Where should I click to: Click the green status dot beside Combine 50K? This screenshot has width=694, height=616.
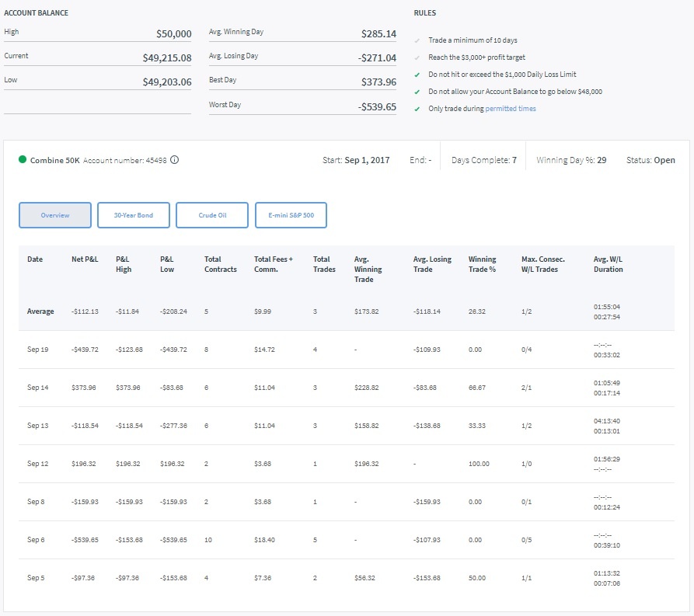point(23,160)
